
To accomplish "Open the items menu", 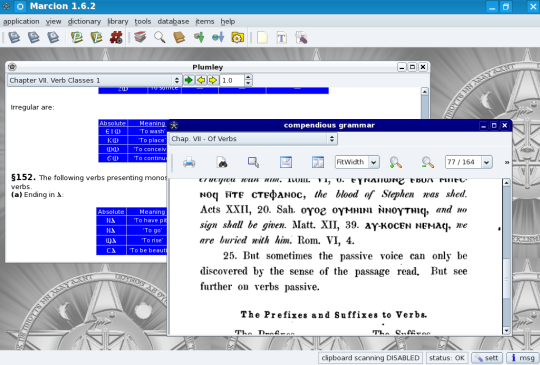I will pos(205,21).
